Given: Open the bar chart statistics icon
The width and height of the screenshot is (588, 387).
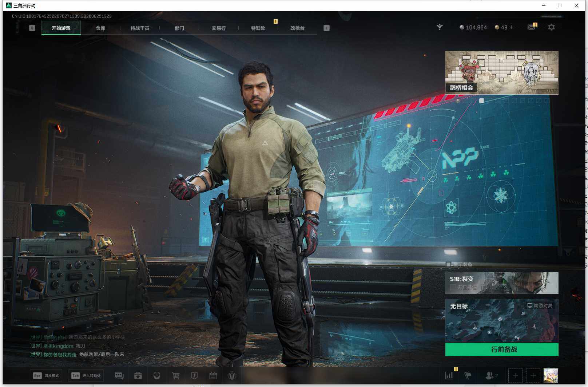Looking at the screenshot, I should [x=449, y=375].
